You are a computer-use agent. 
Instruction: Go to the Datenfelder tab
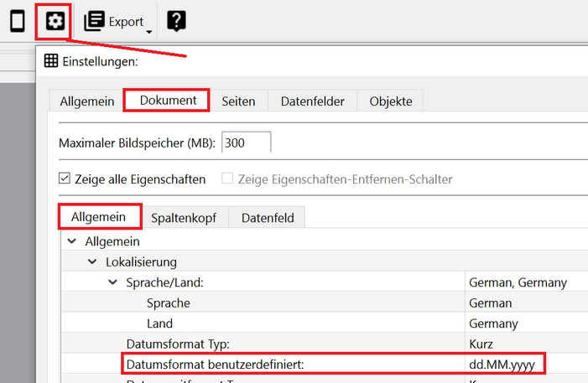312,101
